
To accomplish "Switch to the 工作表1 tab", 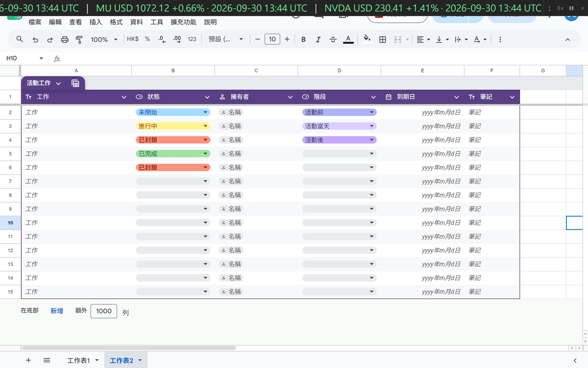I will pos(79,360).
